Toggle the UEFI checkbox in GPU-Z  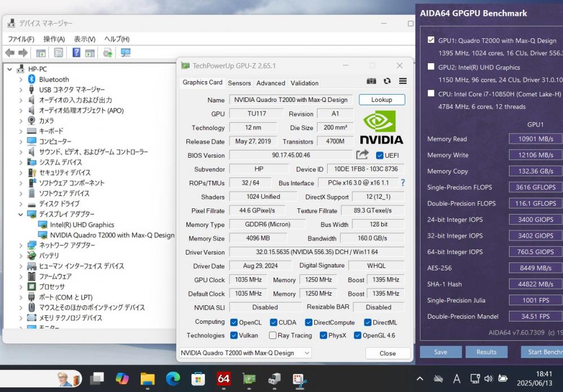point(379,155)
